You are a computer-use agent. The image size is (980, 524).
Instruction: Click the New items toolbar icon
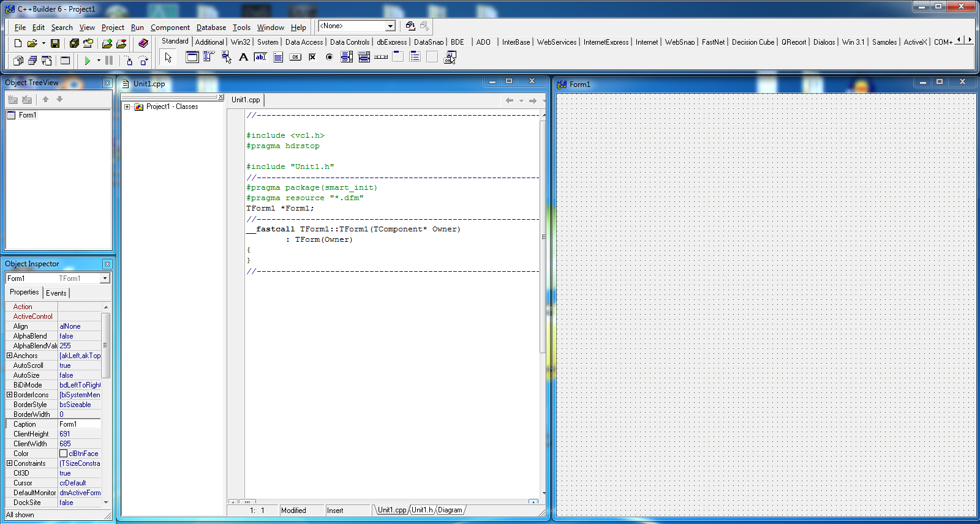coord(18,43)
